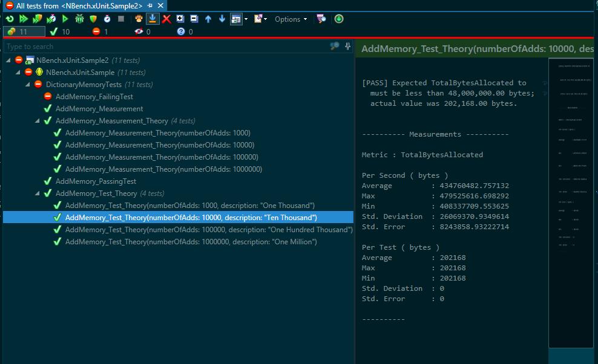598x364 pixels.
Task: Collapse the DictionaryMemoryTests tree node
Action: click(x=28, y=85)
